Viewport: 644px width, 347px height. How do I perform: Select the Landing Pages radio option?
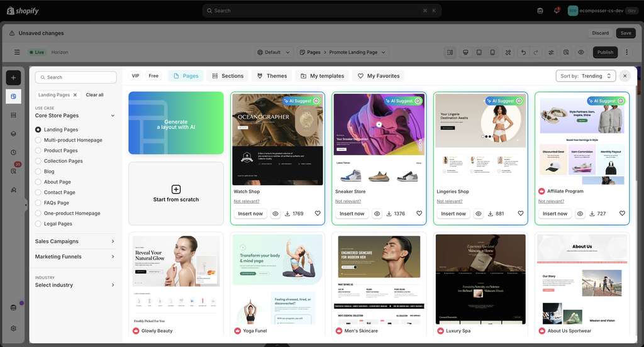[38, 129]
